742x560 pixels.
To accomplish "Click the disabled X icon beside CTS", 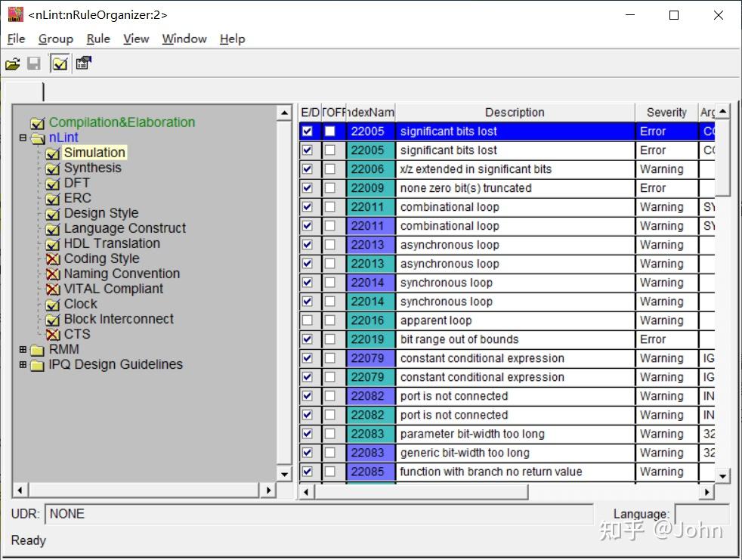I will click(52, 335).
